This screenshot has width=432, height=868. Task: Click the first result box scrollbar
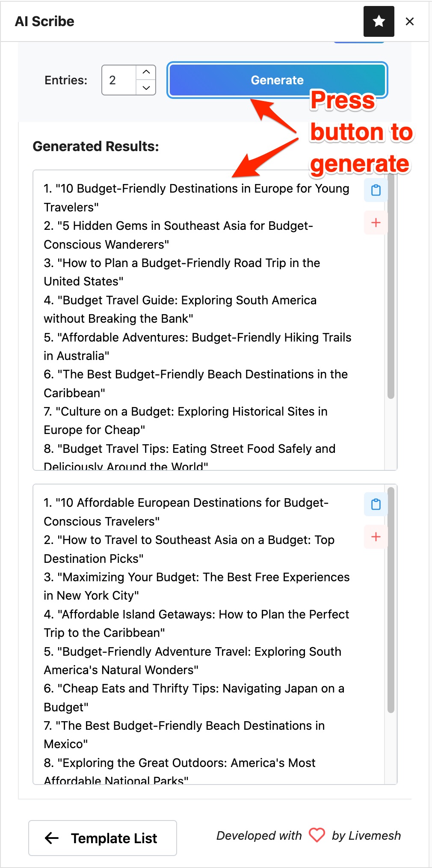(x=391, y=285)
